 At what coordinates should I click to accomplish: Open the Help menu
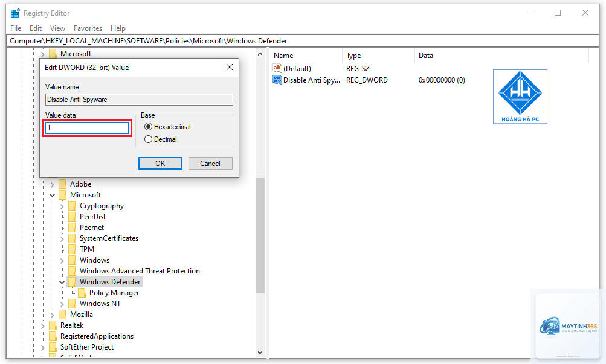(x=118, y=28)
